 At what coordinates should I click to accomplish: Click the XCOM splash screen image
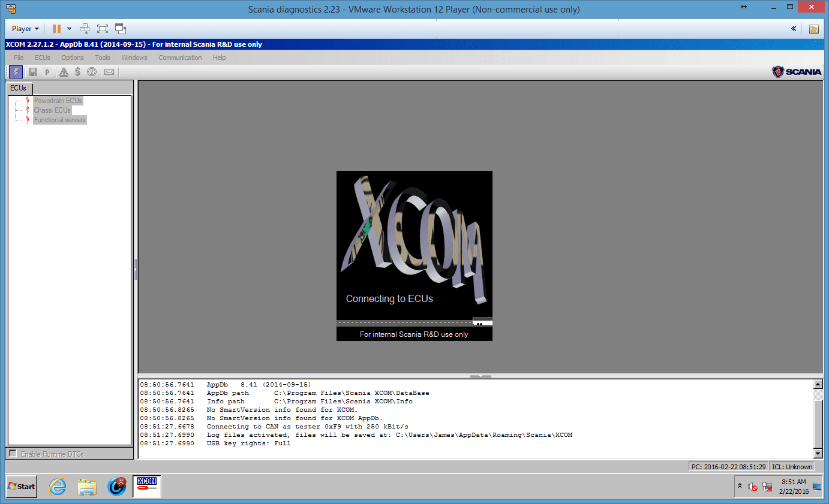point(414,256)
